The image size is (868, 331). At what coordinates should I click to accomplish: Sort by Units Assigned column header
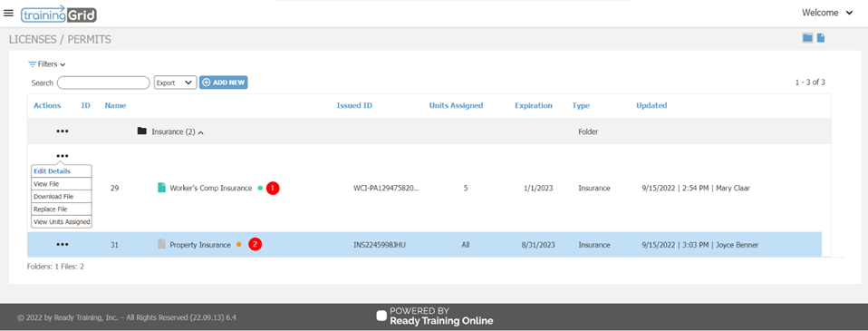[x=456, y=105]
